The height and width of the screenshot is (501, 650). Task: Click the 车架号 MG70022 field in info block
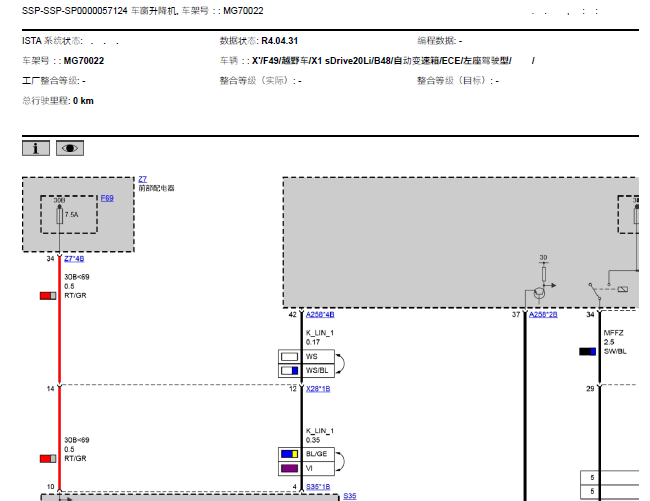(63, 61)
